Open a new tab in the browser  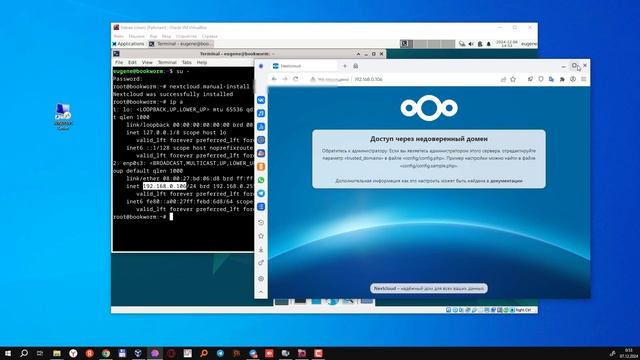click(344, 66)
